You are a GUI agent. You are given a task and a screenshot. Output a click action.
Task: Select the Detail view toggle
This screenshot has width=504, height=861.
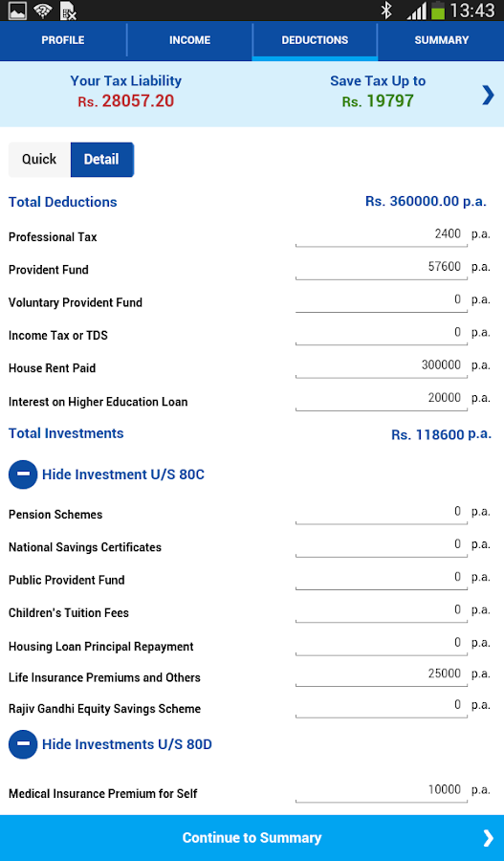coord(102,160)
